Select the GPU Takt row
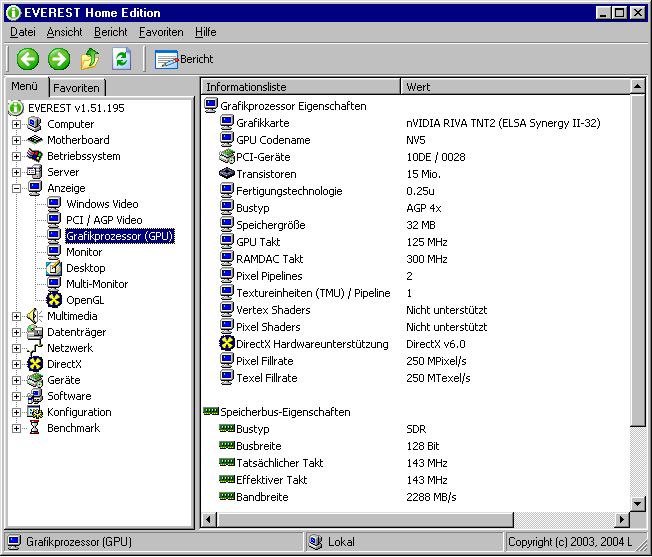Viewport: 652px width, 557px height. pyautogui.click(x=416, y=242)
